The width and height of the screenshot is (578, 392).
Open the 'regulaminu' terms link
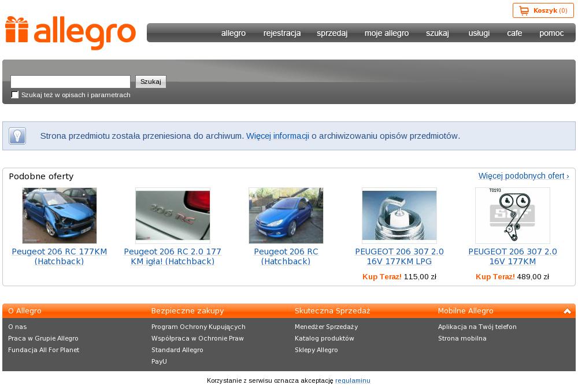coord(353,380)
